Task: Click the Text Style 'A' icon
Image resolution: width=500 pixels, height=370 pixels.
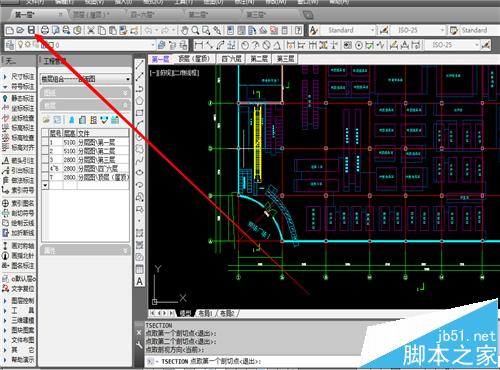Action: click(x=314, y=30)
